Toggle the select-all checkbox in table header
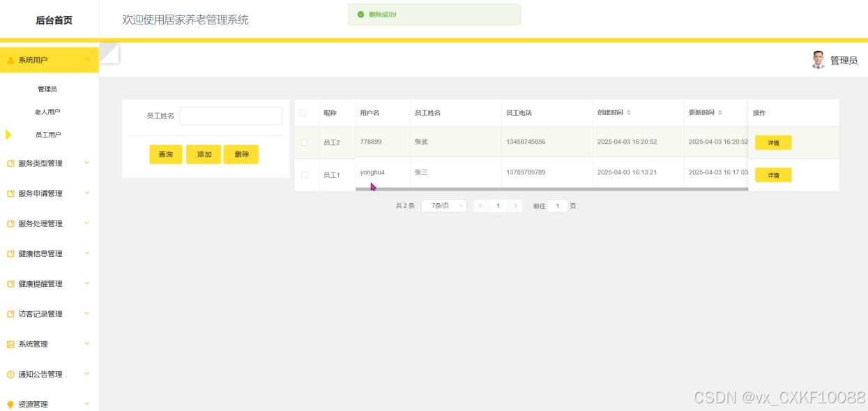Image resolution: width=868 pixels, height=411 pixels. (x=303, y=112)
